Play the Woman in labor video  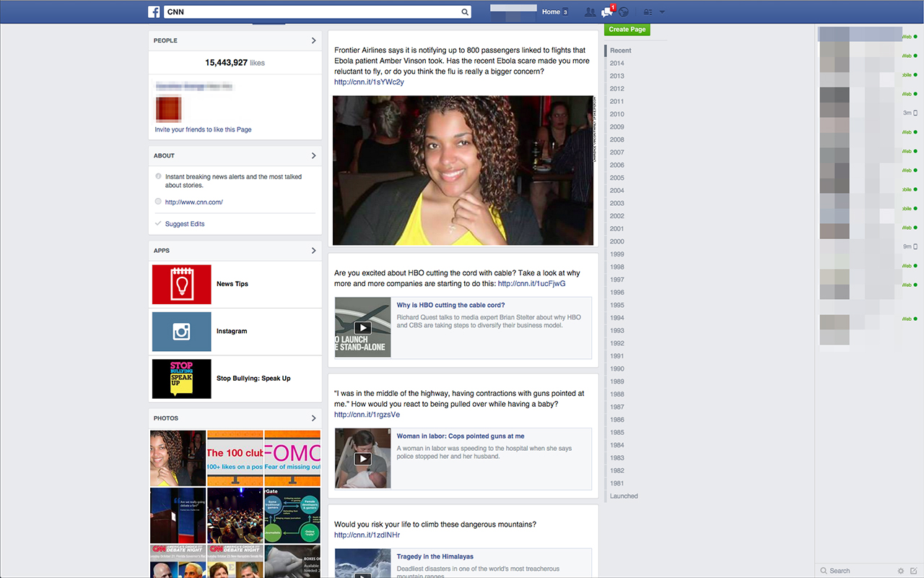(x=362, y=458)
